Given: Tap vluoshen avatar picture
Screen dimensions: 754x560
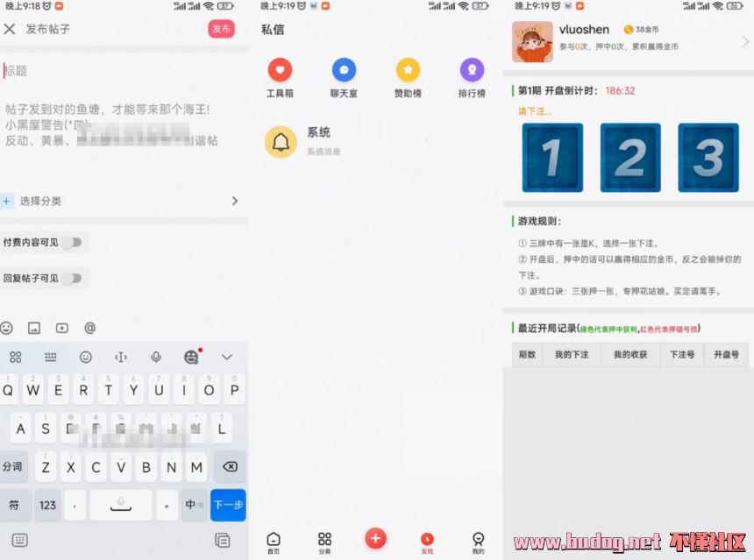Looking at the screenshot, I should pos(532,42).
